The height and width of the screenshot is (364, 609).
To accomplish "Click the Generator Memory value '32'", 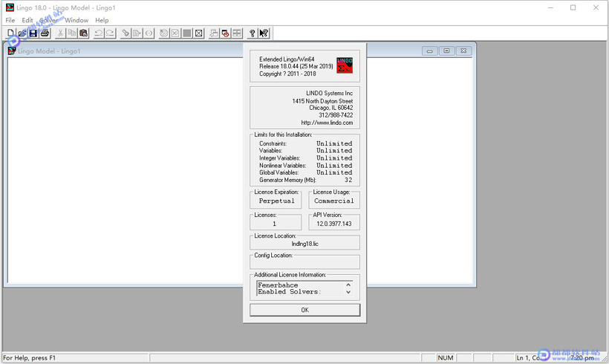I will [x=348, y=180].
